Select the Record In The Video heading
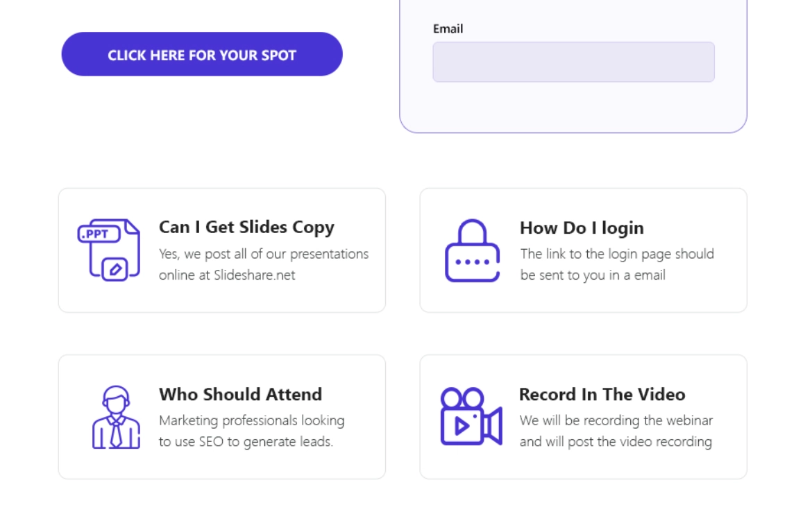Viewport: 812px width, 521px height. 602,394
